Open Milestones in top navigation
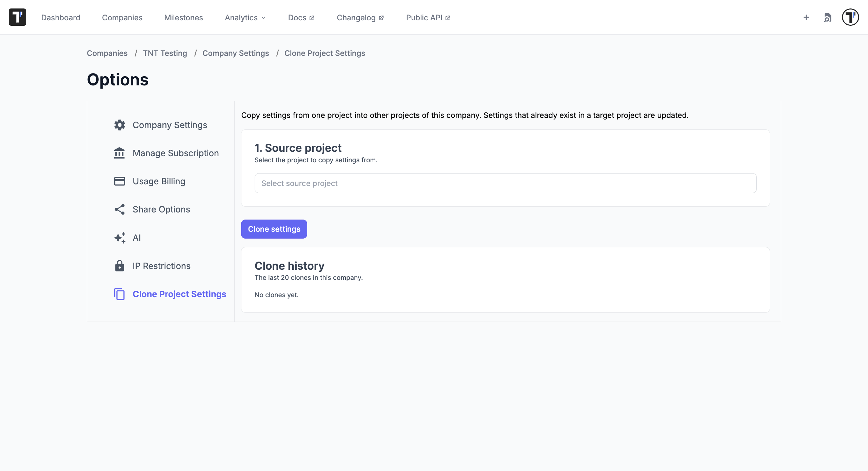Screen dimensions: 868x471 (183, 18)
